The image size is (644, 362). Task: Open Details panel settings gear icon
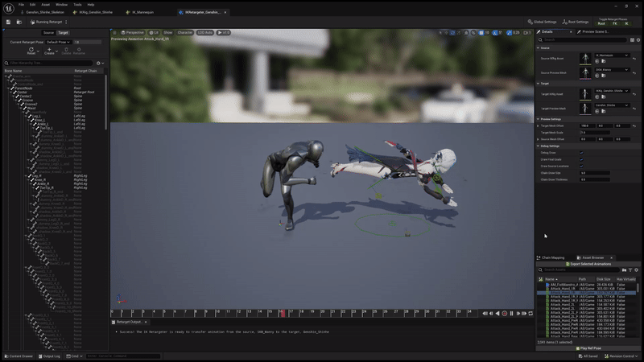tap(638, 39)
